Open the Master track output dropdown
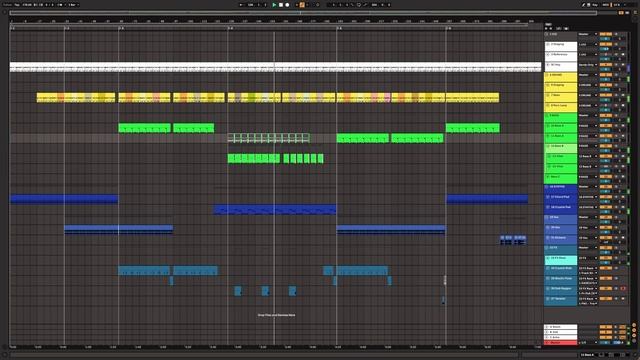Screen dimensions: 640x360 (x=588, y=343)
